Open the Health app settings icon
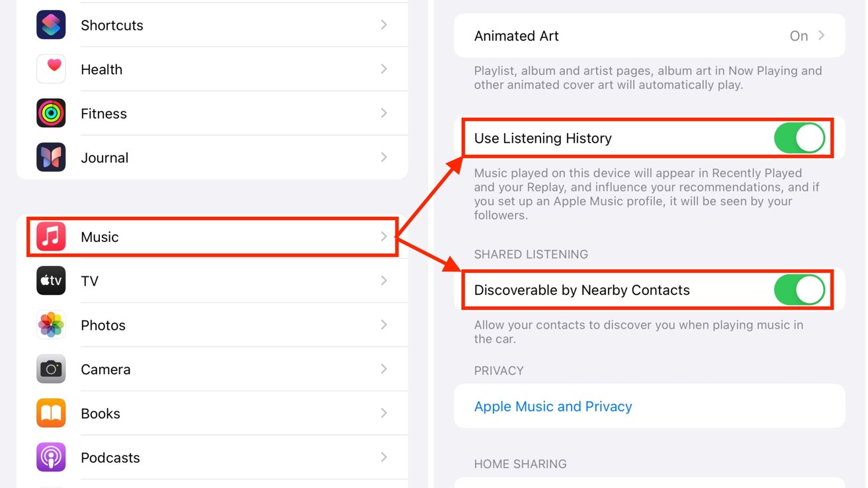The height and width of the screenshot is (488, 868). point(51,69)
